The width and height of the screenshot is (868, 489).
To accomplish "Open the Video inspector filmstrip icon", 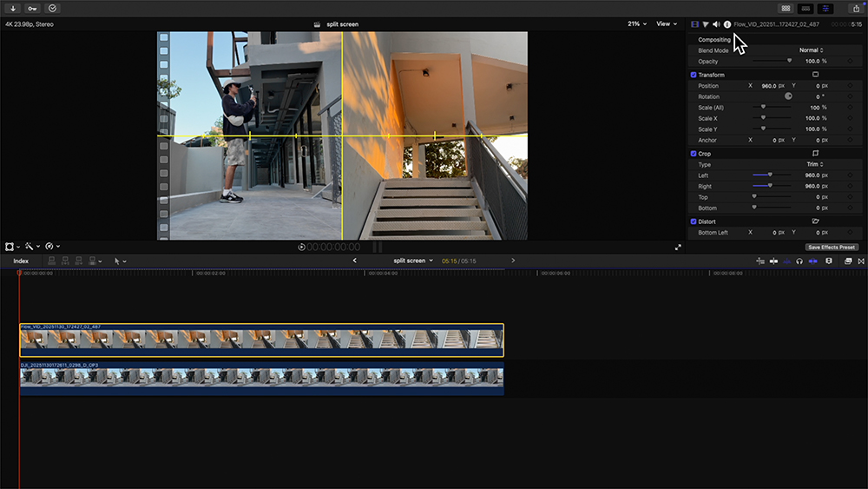I will [x=694, y=24].
